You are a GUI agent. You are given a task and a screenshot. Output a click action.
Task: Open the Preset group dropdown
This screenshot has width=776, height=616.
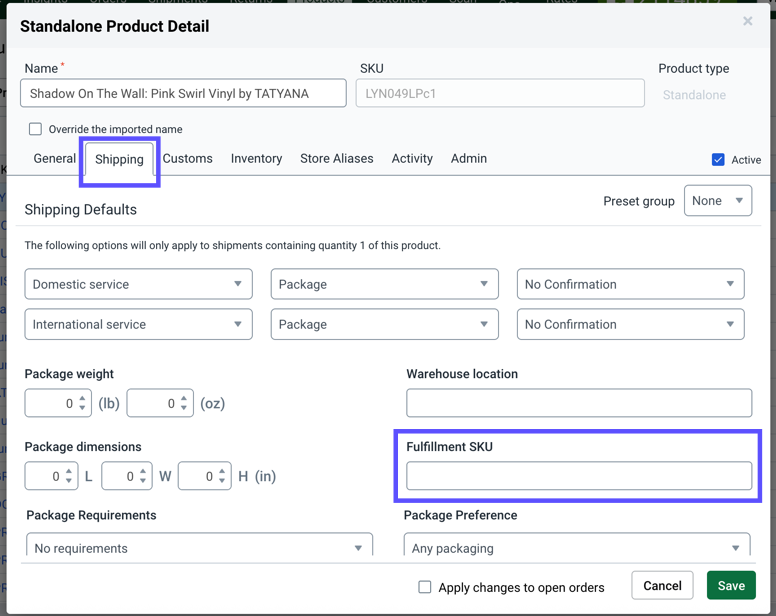point(717,201)
